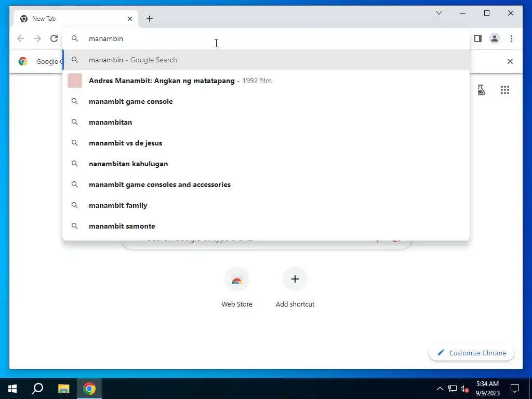The height and width of the screenshot is (399, 532).
Task: Maximize the Chrome window
Action: 486,13
